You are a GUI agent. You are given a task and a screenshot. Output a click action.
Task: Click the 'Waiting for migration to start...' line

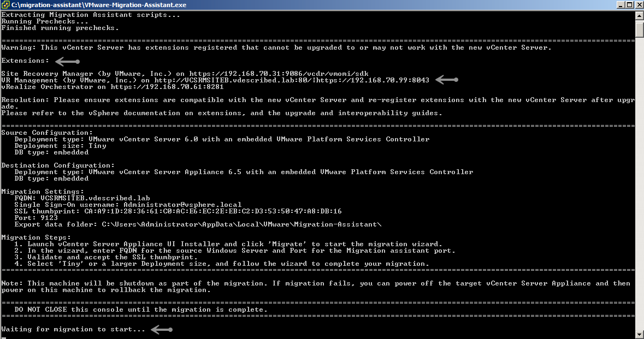[x=73, y=330]
